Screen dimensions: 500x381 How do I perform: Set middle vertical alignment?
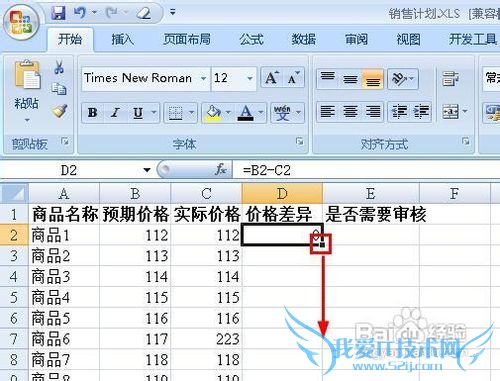(350, 78)
